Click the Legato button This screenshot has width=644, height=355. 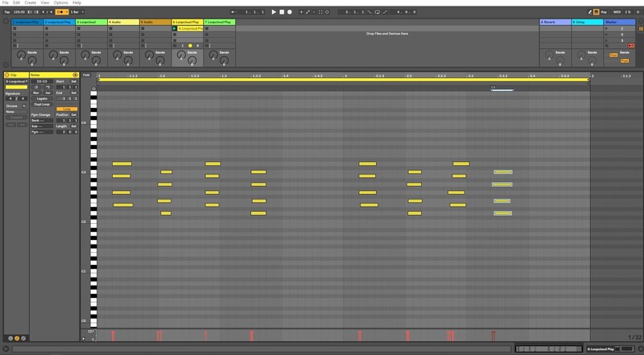[43, 98]
